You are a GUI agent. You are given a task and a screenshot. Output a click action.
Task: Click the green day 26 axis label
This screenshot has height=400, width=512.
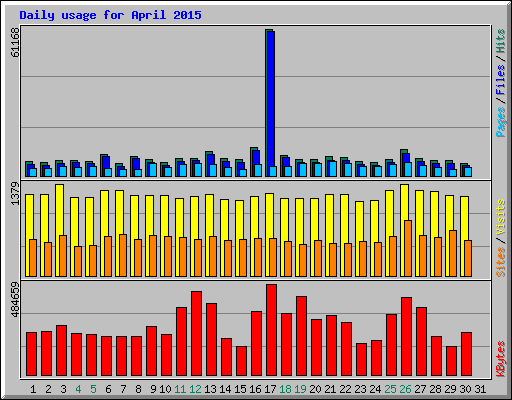click(405, 389)
